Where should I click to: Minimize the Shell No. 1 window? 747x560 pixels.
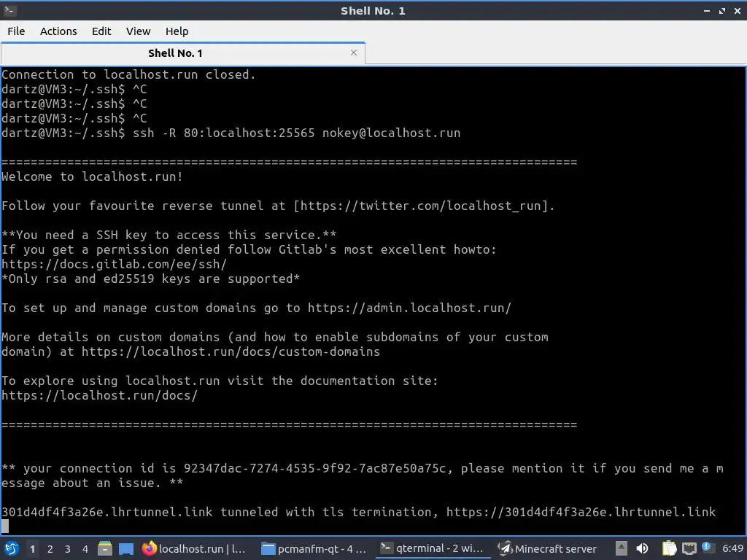click(x=706, y=10)
